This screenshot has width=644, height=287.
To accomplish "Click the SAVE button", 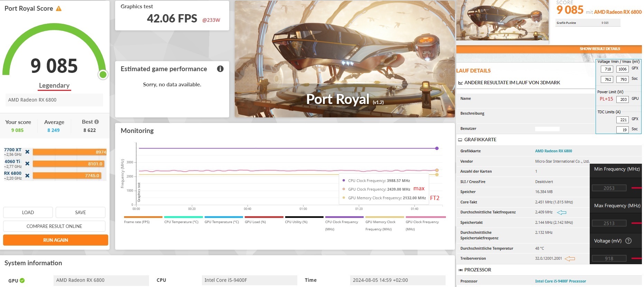I will (81, 212).
